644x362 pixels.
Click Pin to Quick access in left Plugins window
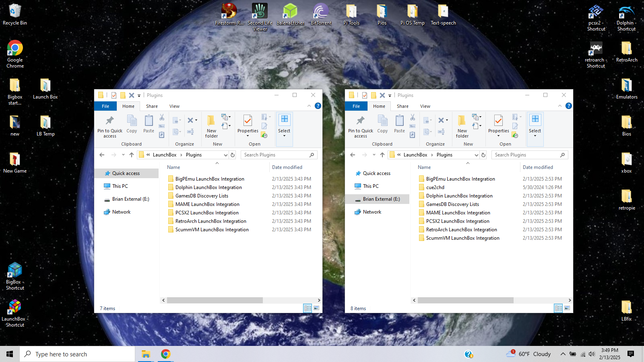tap(109, 126)
